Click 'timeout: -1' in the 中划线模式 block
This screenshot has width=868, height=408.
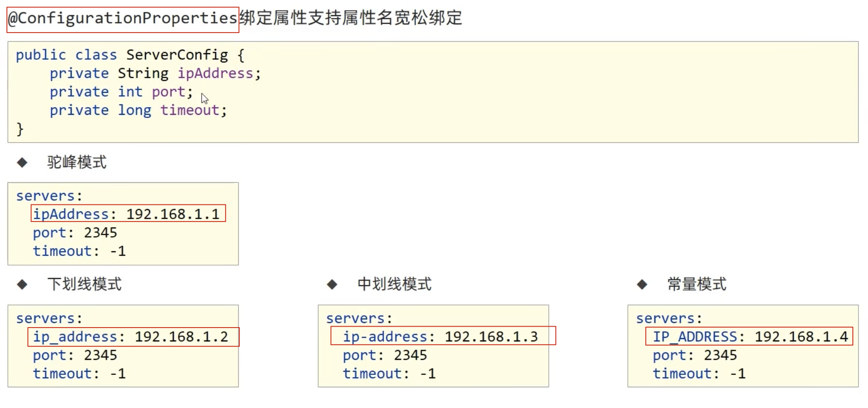389,374
